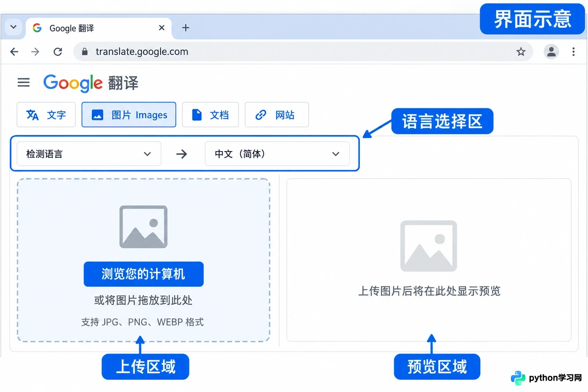Image resolution: width=588 pixels, height=392 pixels.
Task: Focus the translate.google.com address bar
Action: click(303, 52)
